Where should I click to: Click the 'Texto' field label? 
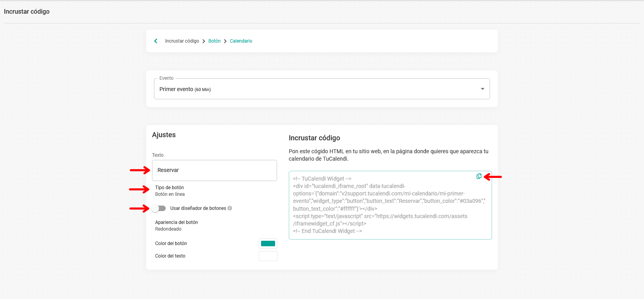tap(158, 155)
